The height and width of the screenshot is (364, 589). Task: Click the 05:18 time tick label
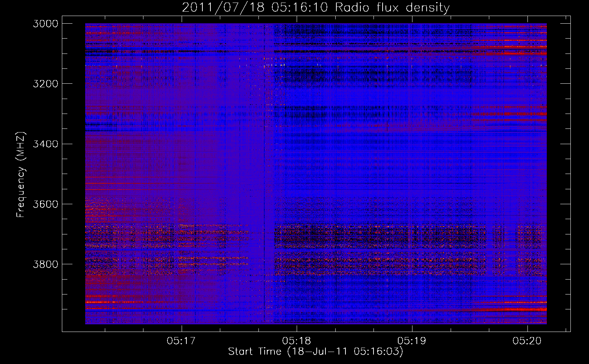tap(297, 341)
